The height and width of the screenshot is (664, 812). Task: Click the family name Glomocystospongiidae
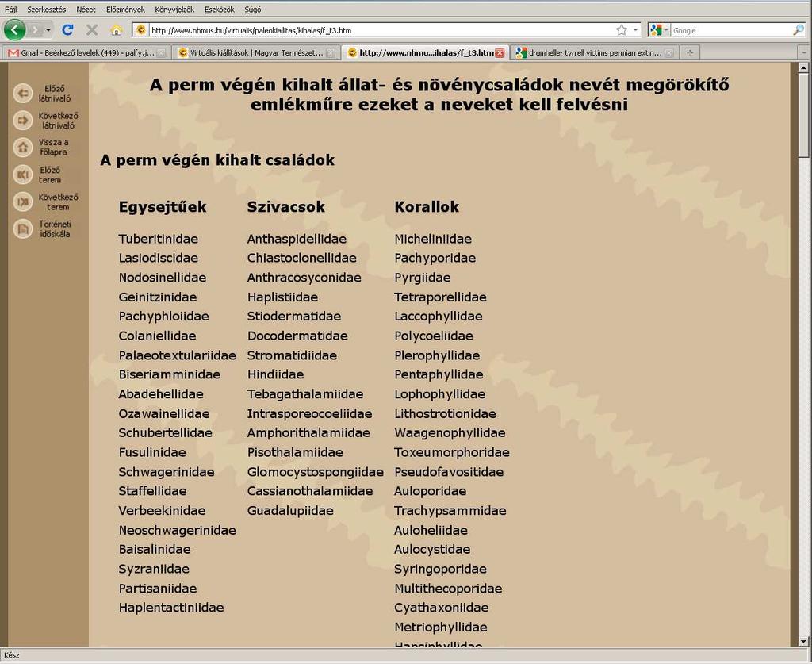[x=316, y=472]
